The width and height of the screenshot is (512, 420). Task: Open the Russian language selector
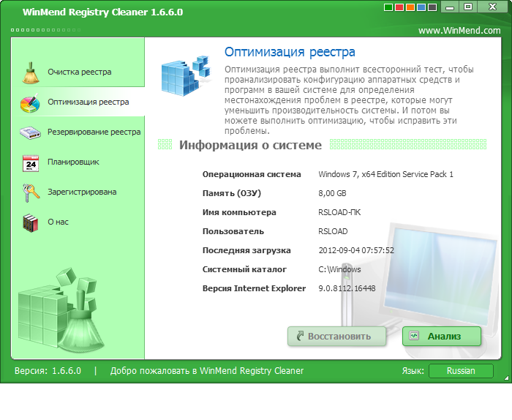click(x=461, y=371)
